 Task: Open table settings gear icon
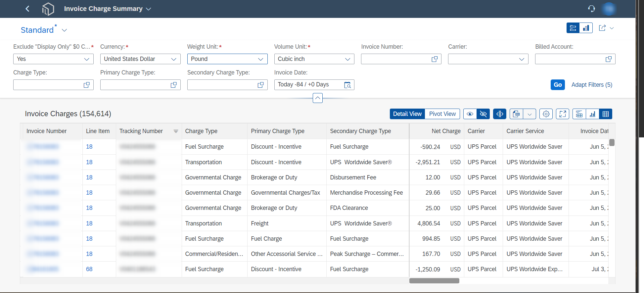click(546, 114)
